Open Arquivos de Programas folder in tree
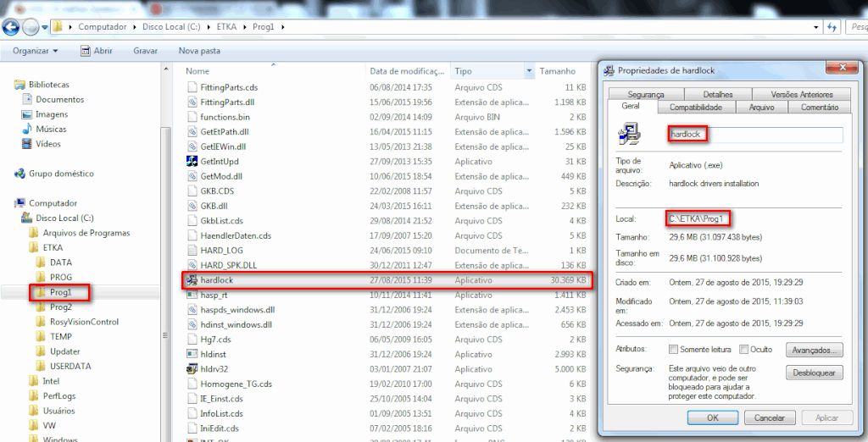Screen dimensions: 868x442 [86, 233]
